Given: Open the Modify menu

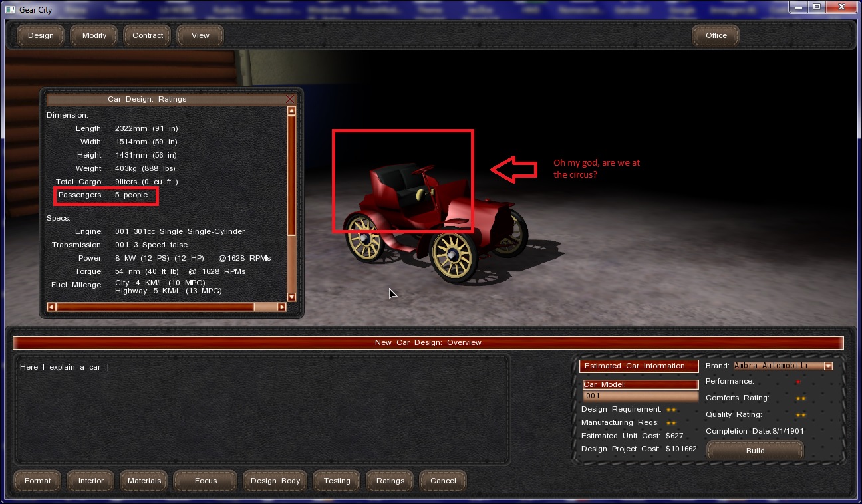Looking at the screenshot, I should coord(94,35).
